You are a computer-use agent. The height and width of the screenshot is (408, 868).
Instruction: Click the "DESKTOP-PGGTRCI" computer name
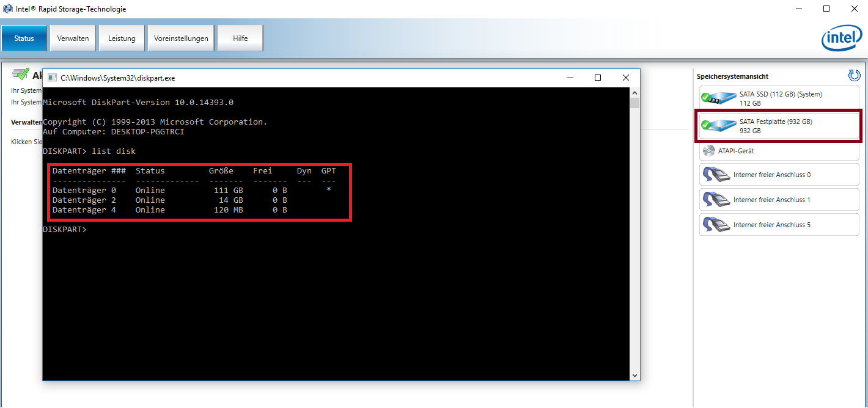tap(148, 131)
